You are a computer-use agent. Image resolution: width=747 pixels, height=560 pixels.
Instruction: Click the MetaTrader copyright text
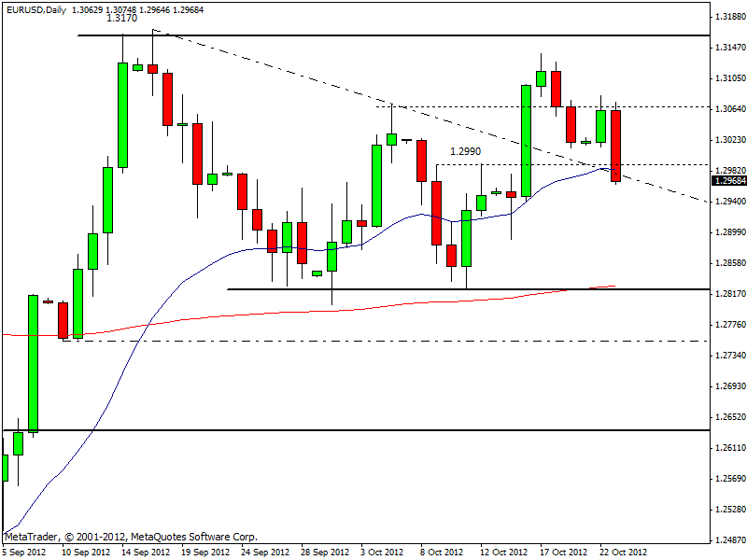[x=131, y=537]
